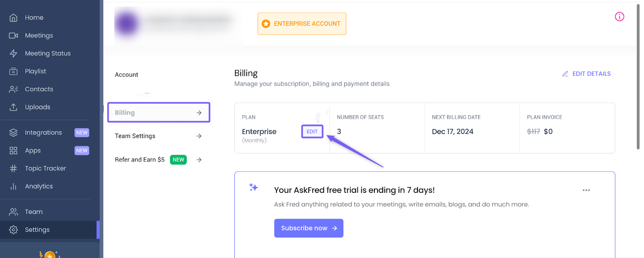Click the EDIT DETAILS link
Image resolution: width=644 pixels, height=258 pixels.
[586, 74]
